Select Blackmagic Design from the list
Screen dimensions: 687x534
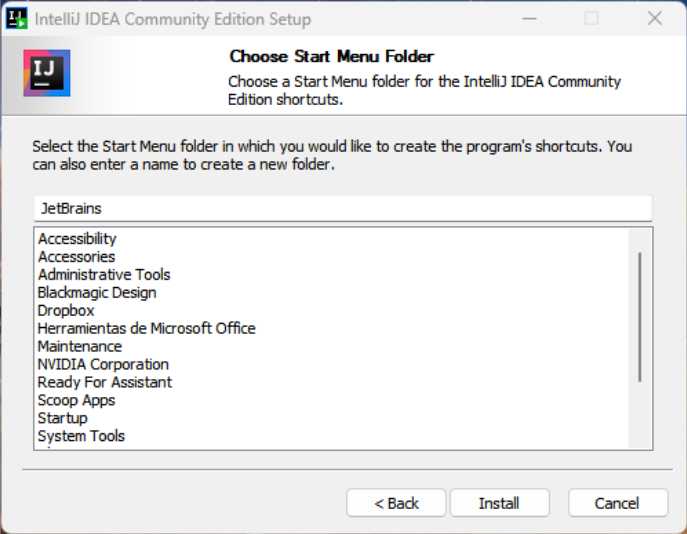(97, 293)
